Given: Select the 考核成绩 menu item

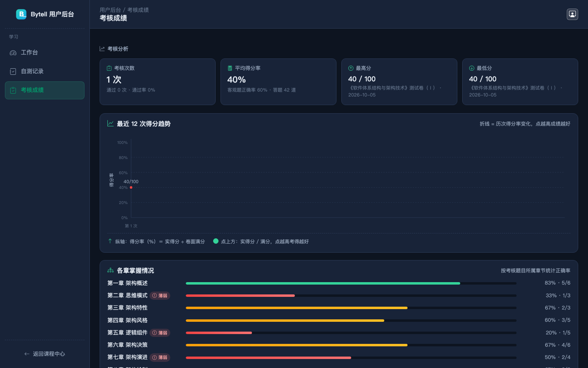Looking at the screenshot, I should tap(45, 90).
